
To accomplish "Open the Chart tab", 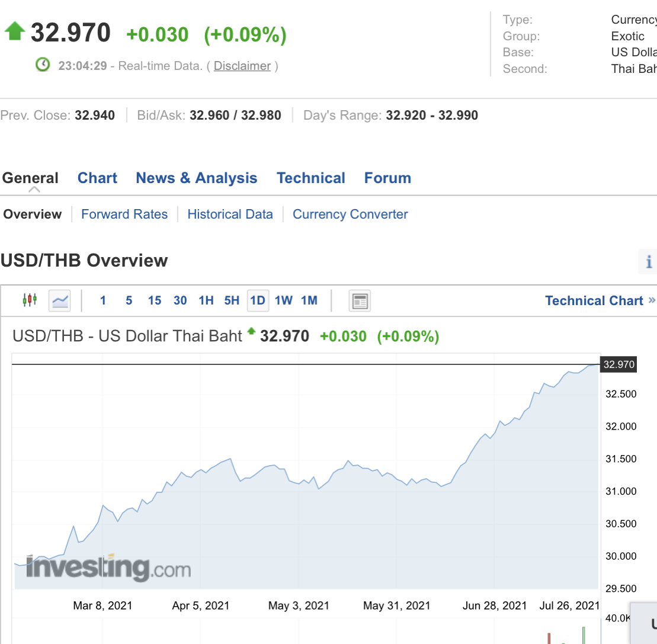I will (97, 178).
